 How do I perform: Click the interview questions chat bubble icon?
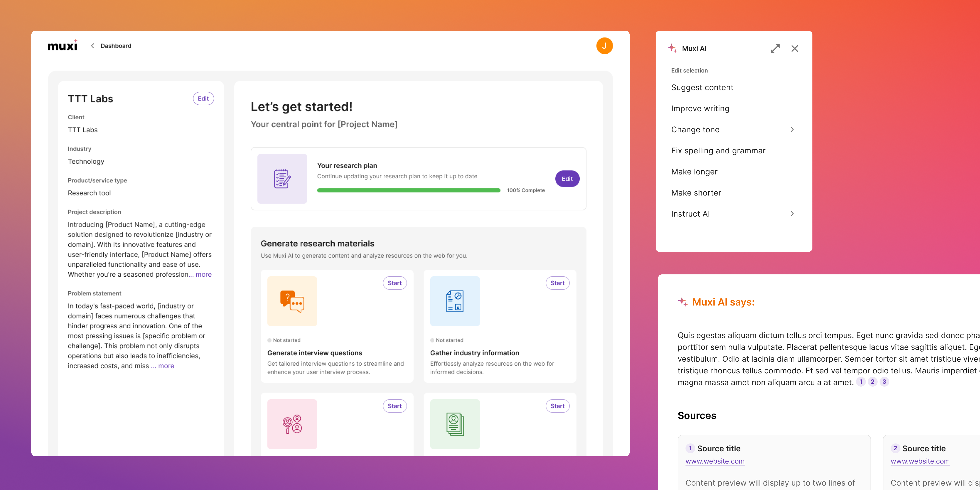[292, 301]
